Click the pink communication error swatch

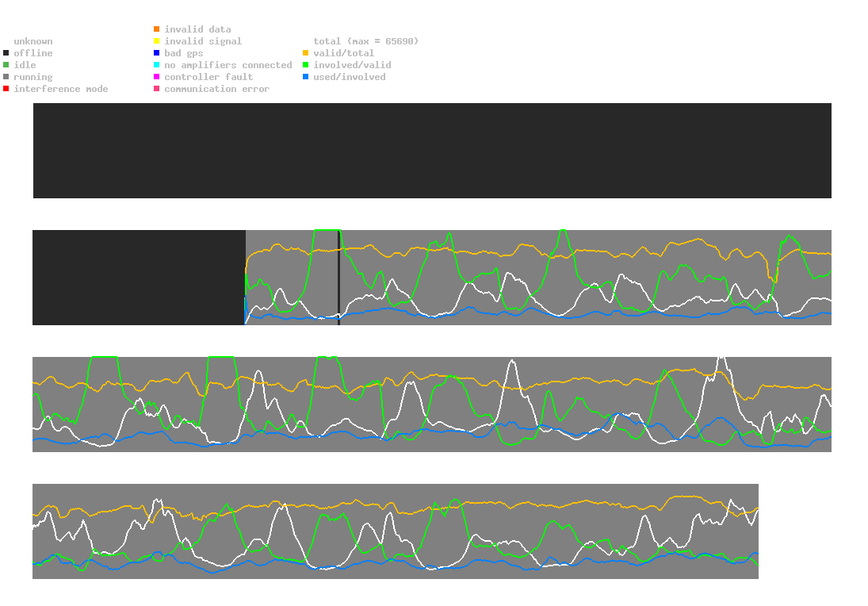pyautogui.click(x=157, y=89)
